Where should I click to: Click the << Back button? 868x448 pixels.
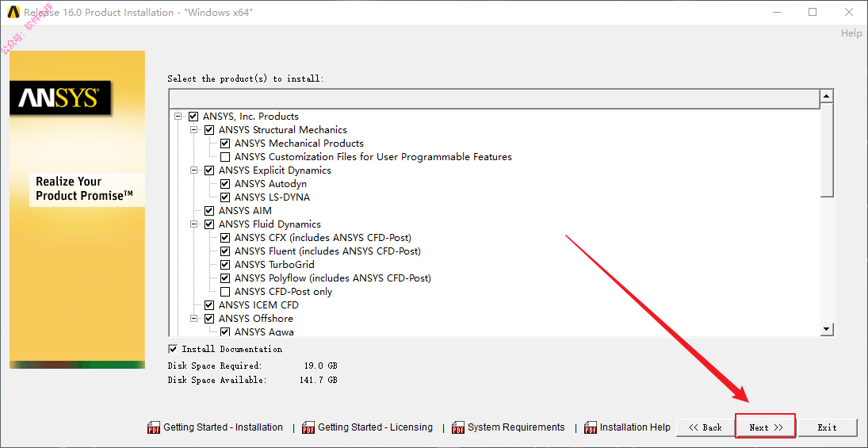[705, 427]
